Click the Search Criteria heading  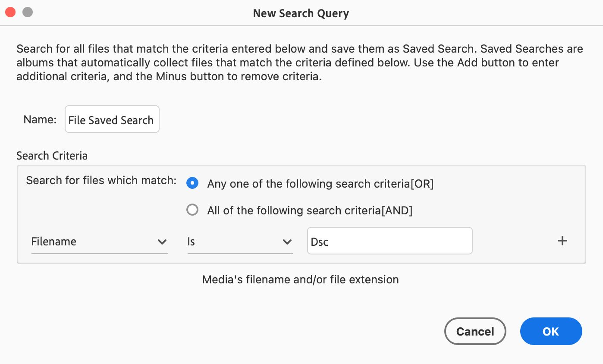pyautogui.click(x=52, y=156)
